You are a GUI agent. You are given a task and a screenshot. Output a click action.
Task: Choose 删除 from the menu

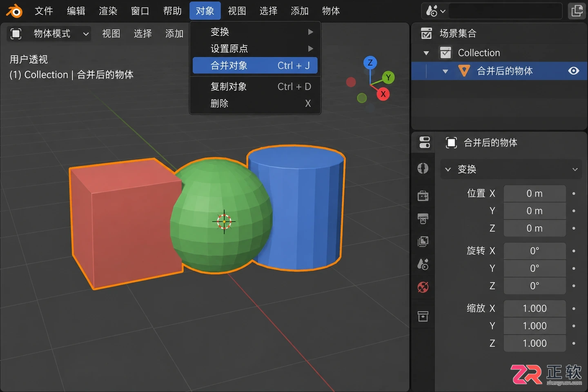coord(255,103)
